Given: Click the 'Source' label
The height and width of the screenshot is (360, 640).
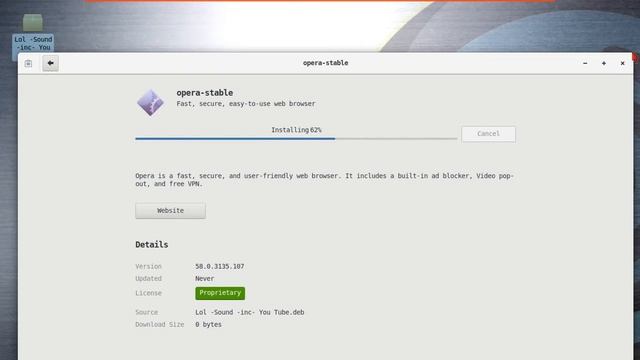Looking at the screenshot, I should [x=147, y=312].
